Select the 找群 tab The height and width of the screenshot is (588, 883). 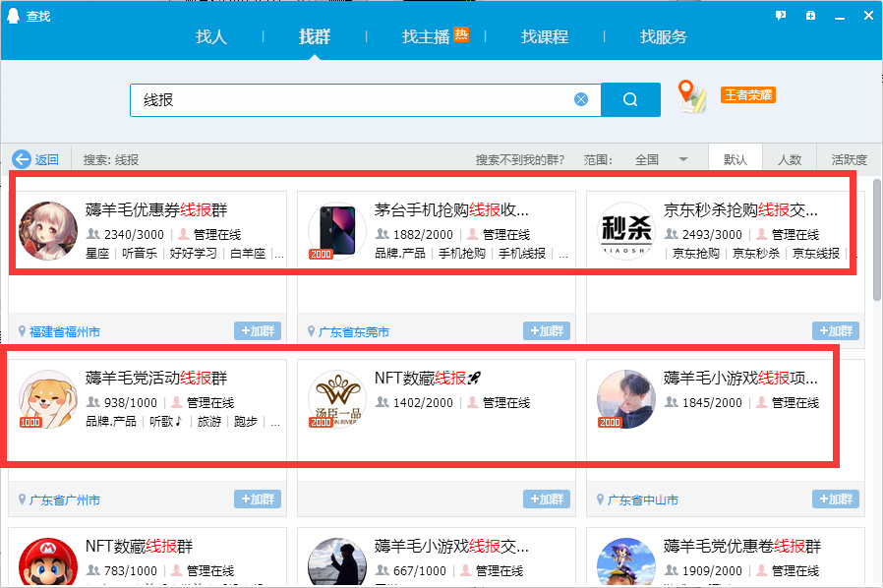pyautogui.click(x=315, y=37)
